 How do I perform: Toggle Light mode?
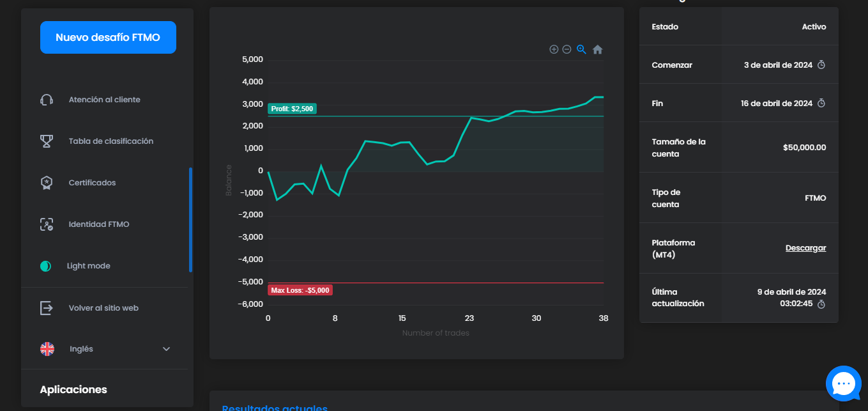click(45, 266)
